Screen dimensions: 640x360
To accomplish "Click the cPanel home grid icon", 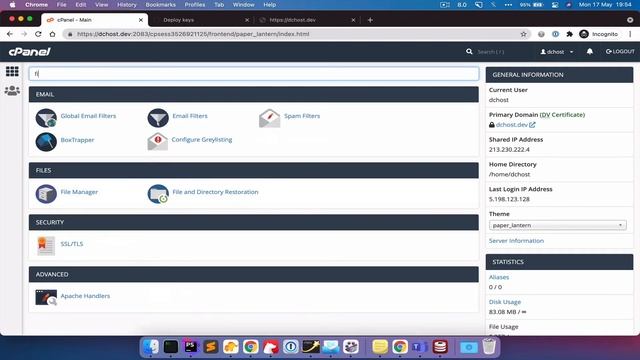I will click(x=12, y=71).
